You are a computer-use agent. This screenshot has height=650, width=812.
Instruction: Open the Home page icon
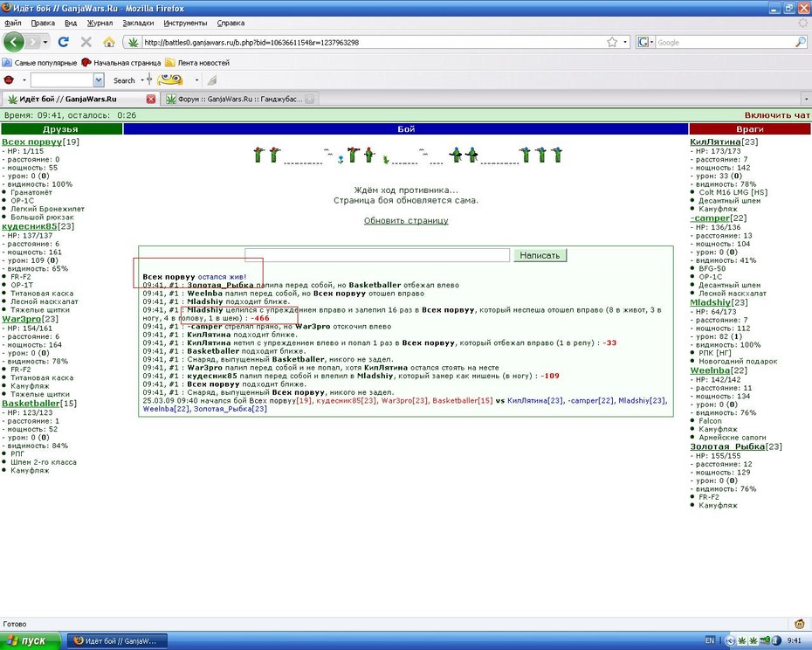109,42
